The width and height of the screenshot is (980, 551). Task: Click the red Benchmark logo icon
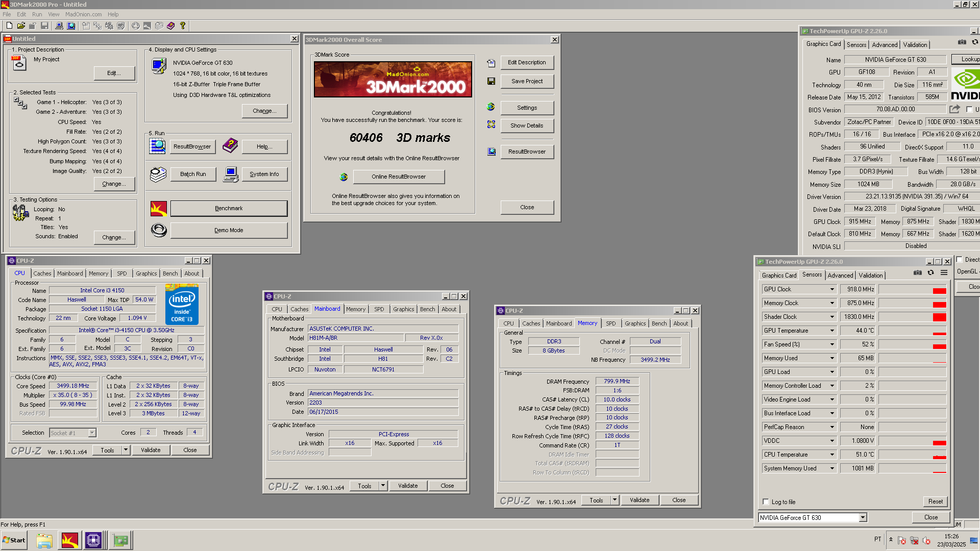[159, 208]
